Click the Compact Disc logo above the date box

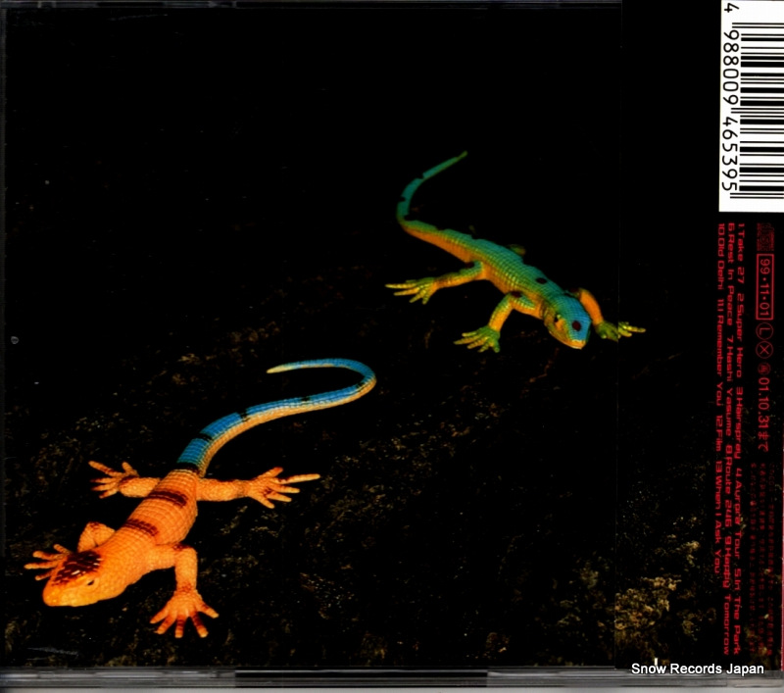[765, 238]
